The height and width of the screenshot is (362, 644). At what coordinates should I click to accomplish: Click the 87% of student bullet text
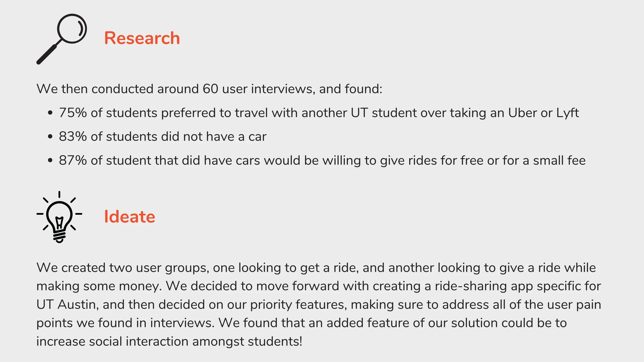tap(322, 160)
